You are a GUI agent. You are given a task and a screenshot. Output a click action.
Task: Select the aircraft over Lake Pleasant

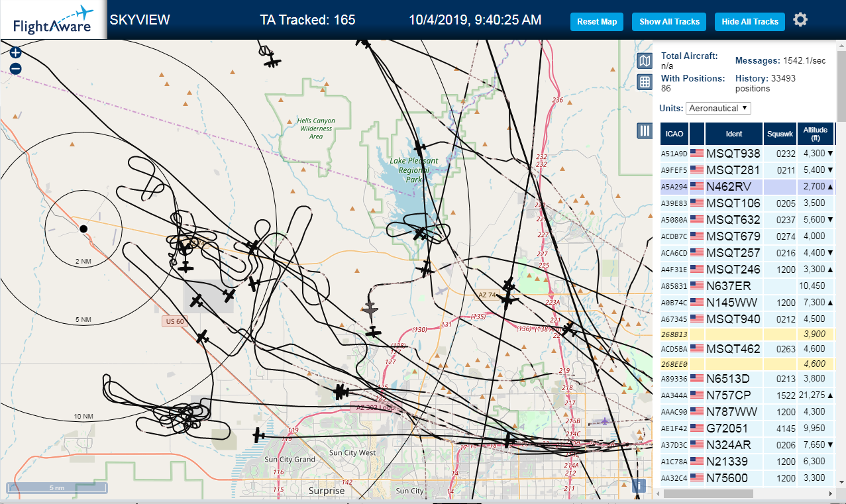point(419,233)
